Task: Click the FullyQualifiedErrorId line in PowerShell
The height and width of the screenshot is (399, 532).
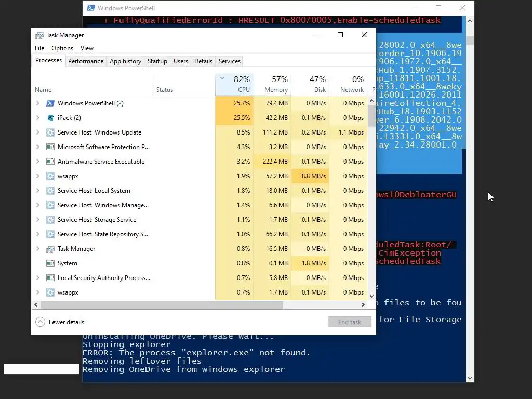Action: [x=272, y=20]
